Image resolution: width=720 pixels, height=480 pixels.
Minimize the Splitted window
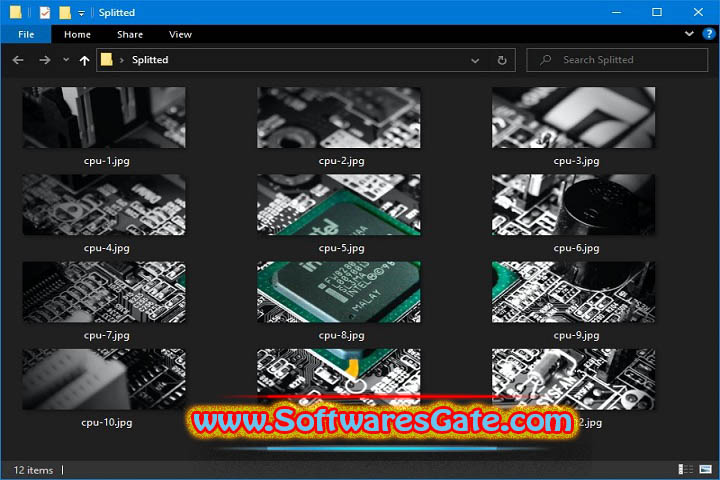[x=616, y=12]
